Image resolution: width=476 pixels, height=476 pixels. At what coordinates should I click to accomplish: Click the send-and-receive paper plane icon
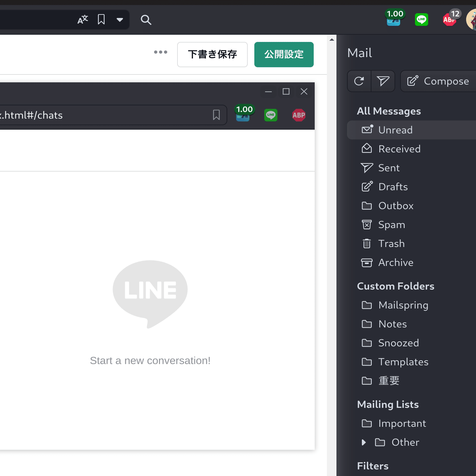point(383,81)
